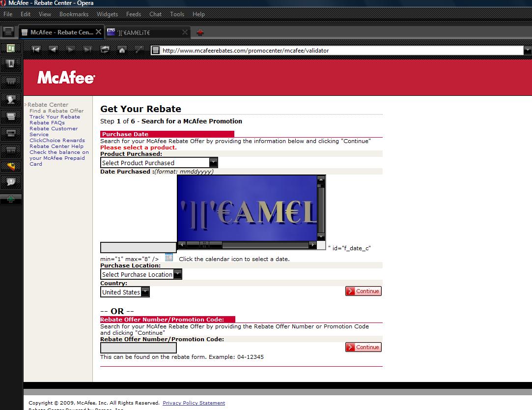The image size is (532, 410).
Task: Open the face portrait Contacts panel icon
Action: 11,99
